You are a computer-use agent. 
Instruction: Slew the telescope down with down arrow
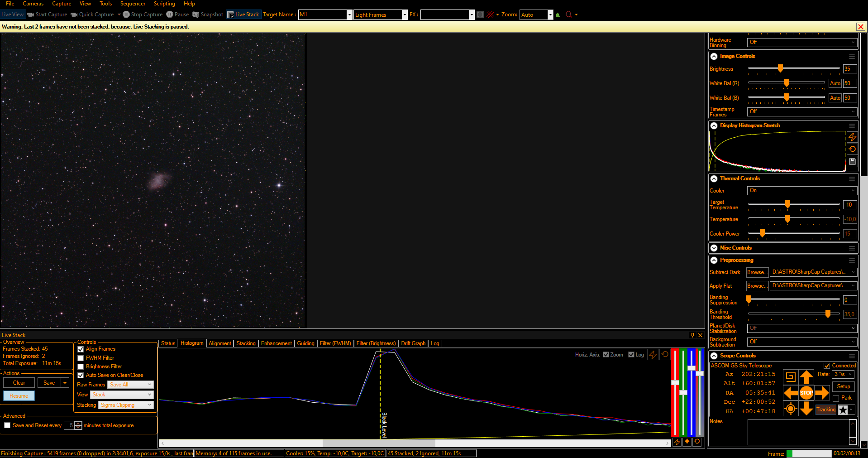point(806,409)
